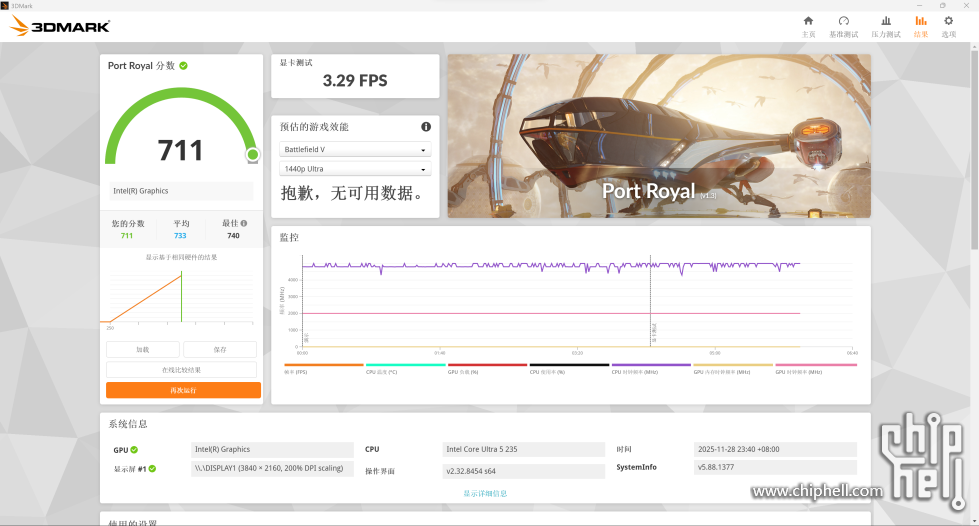Click the 在线比较结果 compare online button
Screen dimensions: 979x526
[x=183, y=370]
